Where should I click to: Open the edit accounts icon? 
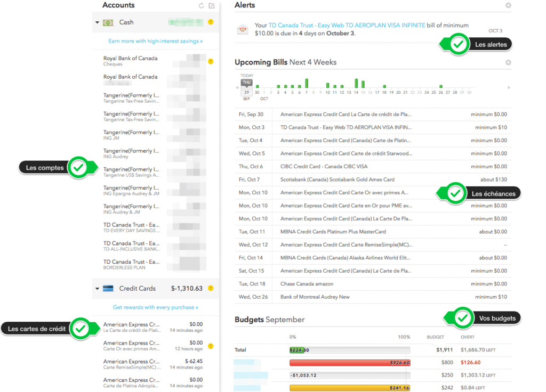pos(212,6)
